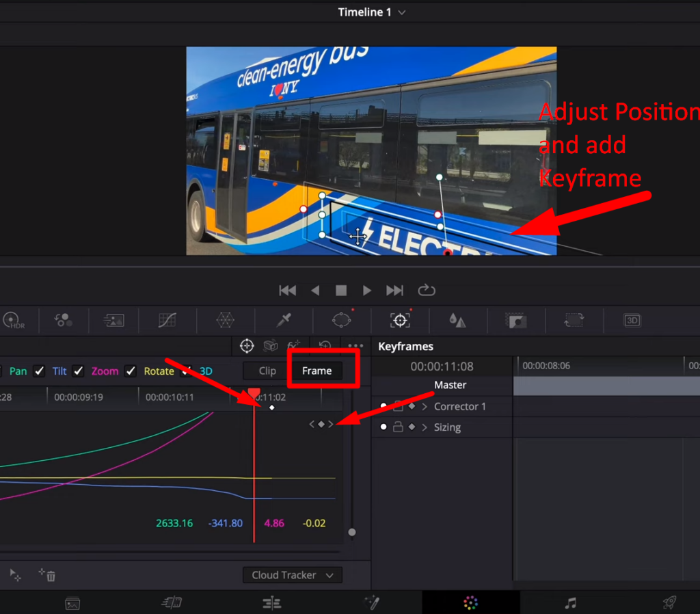Disable the Tilt tracking checkbox
Screen dimensions: 700x614
(78, 371)
